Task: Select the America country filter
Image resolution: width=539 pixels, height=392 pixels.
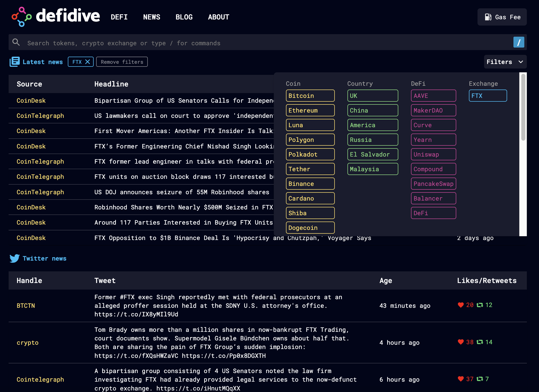Action: pos(373,125)
